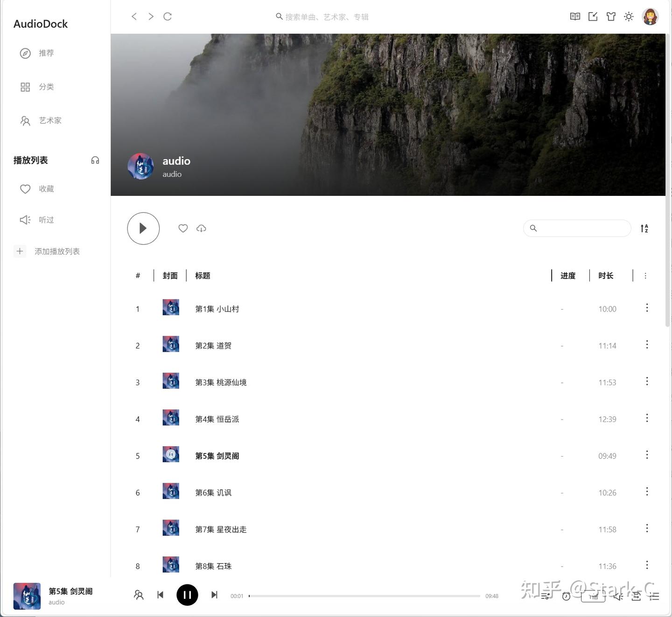Favorite the album with heart icon
This screenshot has width=672, height=617.
(183, 228)
